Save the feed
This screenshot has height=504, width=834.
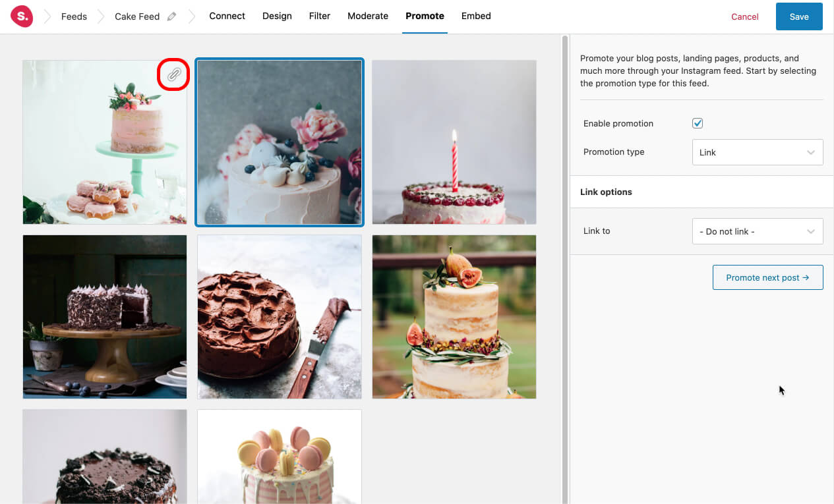(x=799, y=16)
